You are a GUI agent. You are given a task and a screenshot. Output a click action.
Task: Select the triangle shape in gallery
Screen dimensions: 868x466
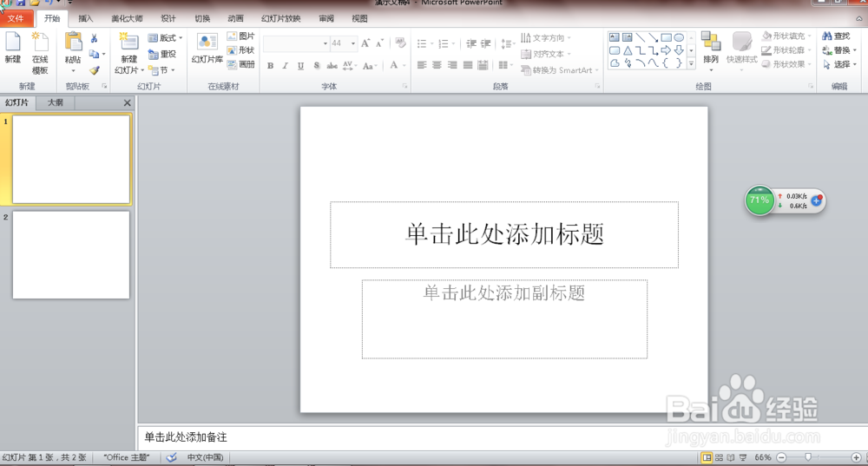click(628, 50)
